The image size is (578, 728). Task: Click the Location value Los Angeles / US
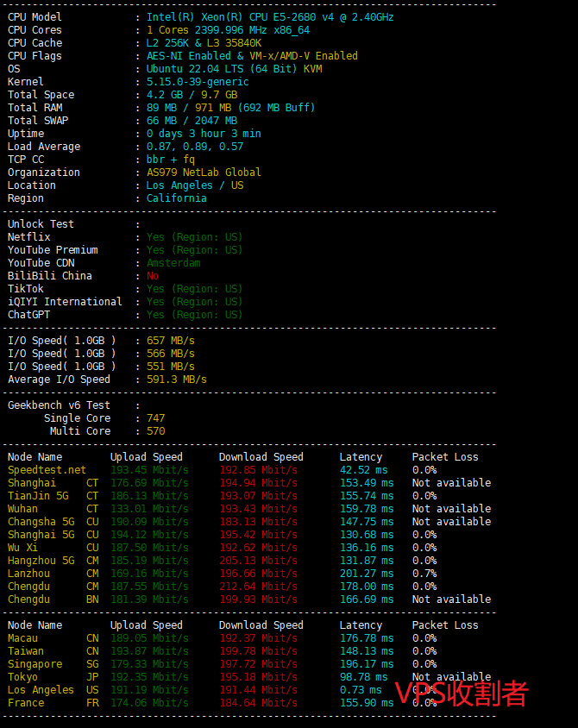pyautogui.click(x=194, y=185)
